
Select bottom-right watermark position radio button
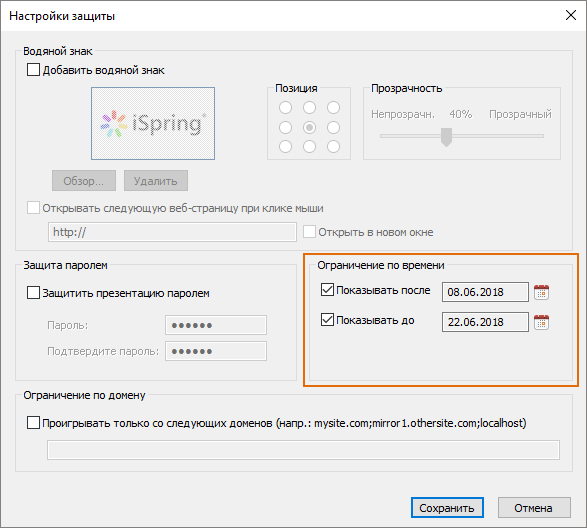tap(333, 146)
